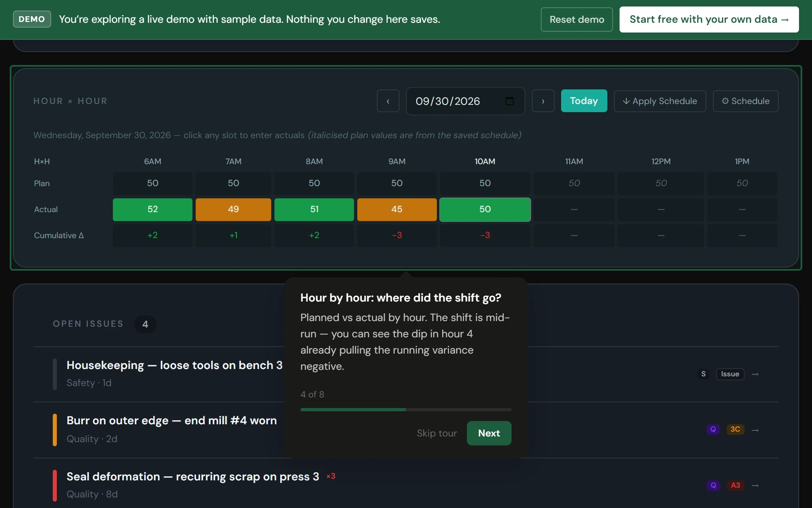Screen dimensions: 812x508
Task: Click the tour progress bar
Action: (x=406, y=410)
